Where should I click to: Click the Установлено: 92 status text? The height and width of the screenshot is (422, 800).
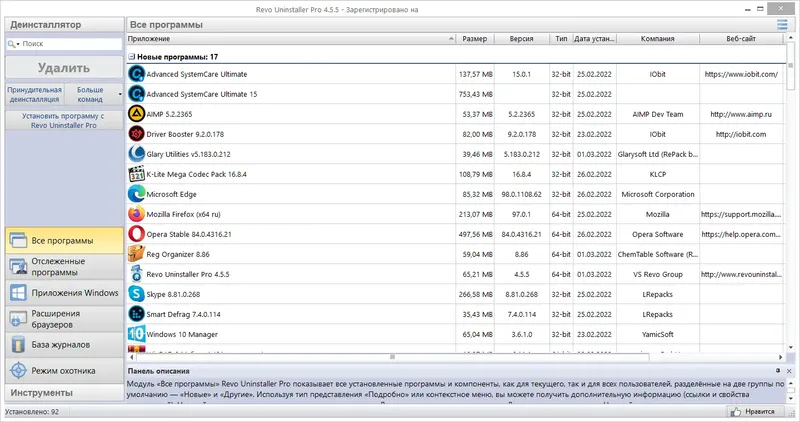(32, 412)
